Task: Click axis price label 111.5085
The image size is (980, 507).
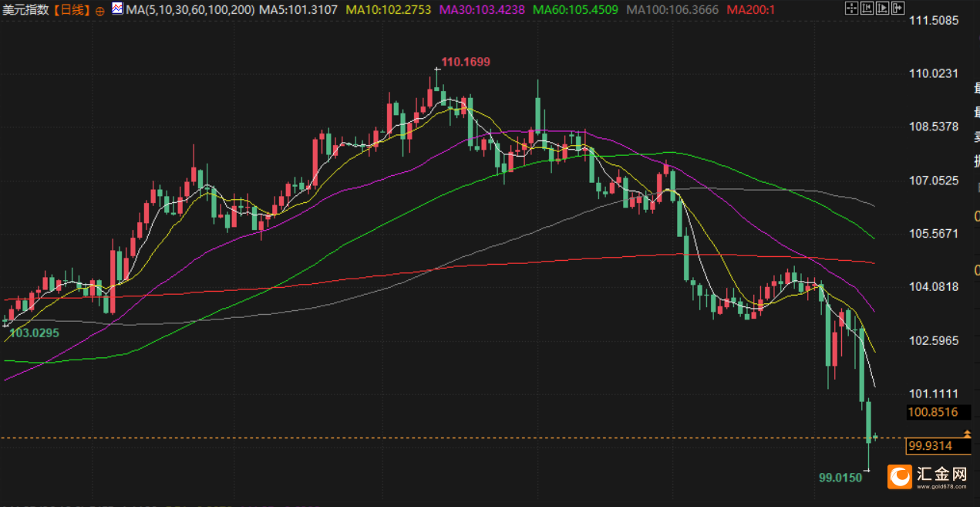Action: [x=933, y=20]
